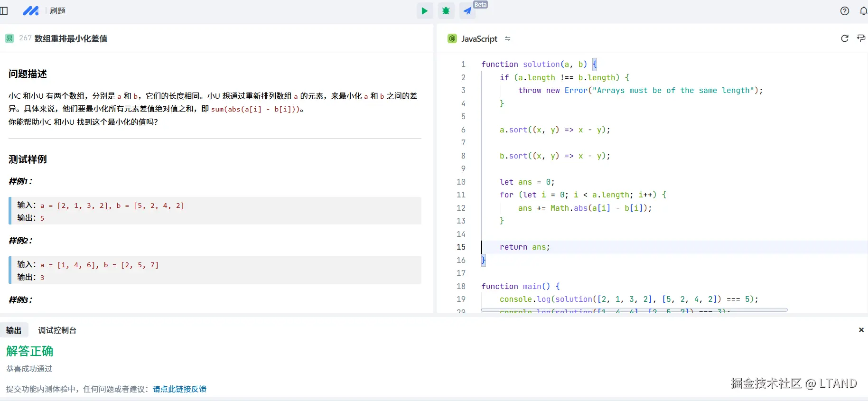Click the reset code refresh icon
868x401 pixels.
coord(844,38)
